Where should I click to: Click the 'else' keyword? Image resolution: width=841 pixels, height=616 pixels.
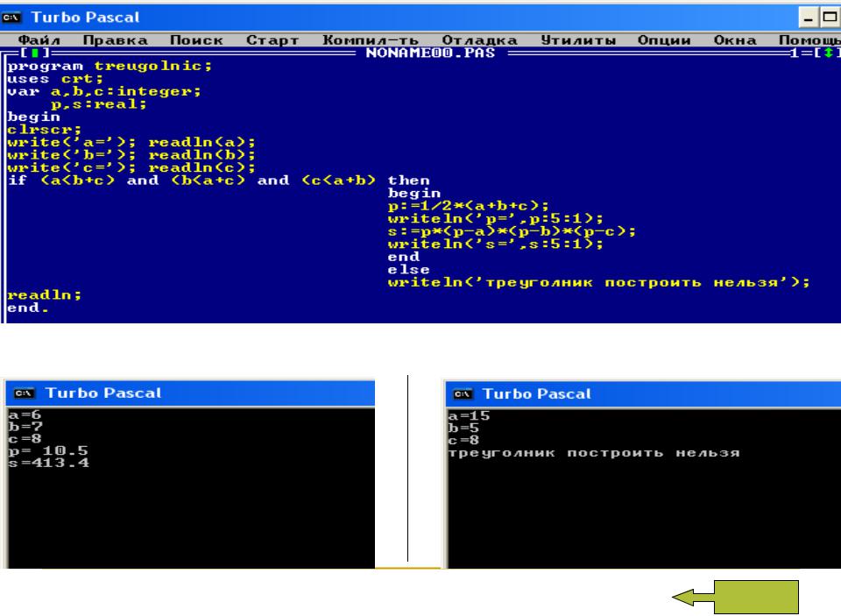click(x=409, y=270)
